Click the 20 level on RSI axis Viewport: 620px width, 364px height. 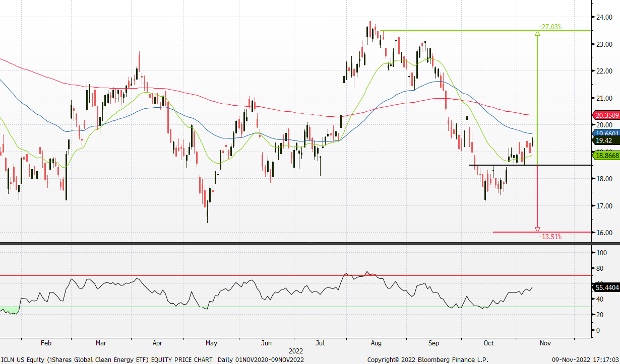(599, 315)
